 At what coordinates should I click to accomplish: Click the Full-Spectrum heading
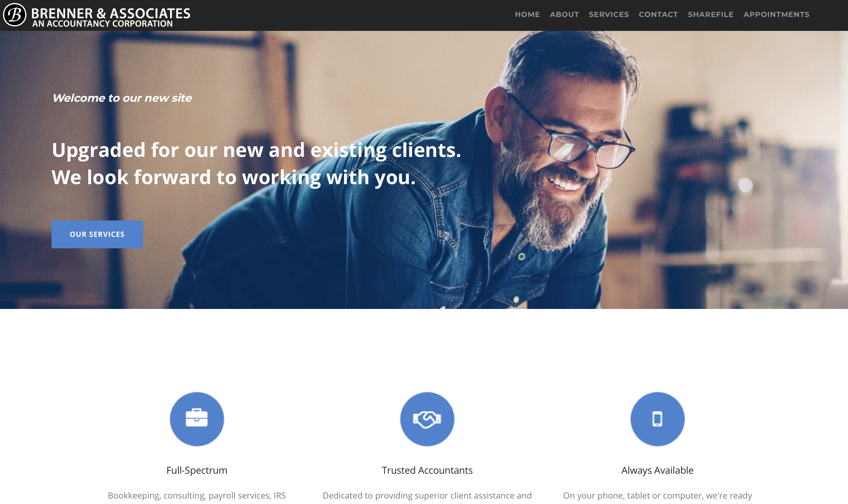click(x=197, y=470)
